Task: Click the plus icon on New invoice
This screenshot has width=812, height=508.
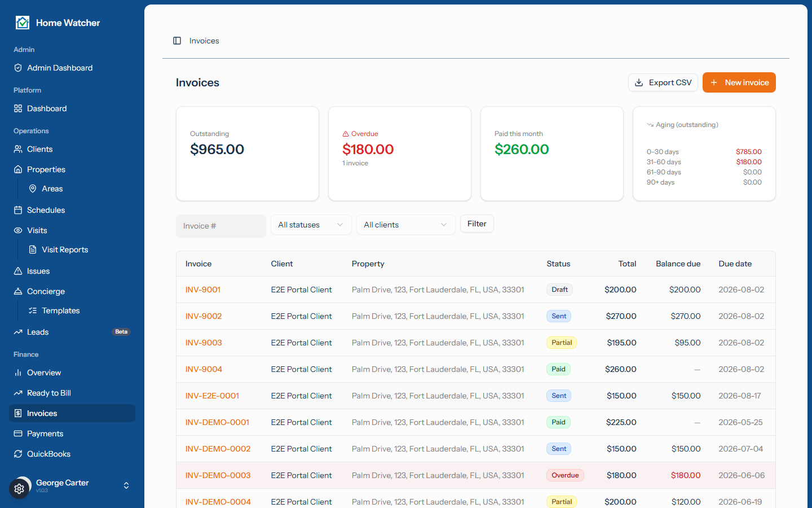Action: coord(714,82)
